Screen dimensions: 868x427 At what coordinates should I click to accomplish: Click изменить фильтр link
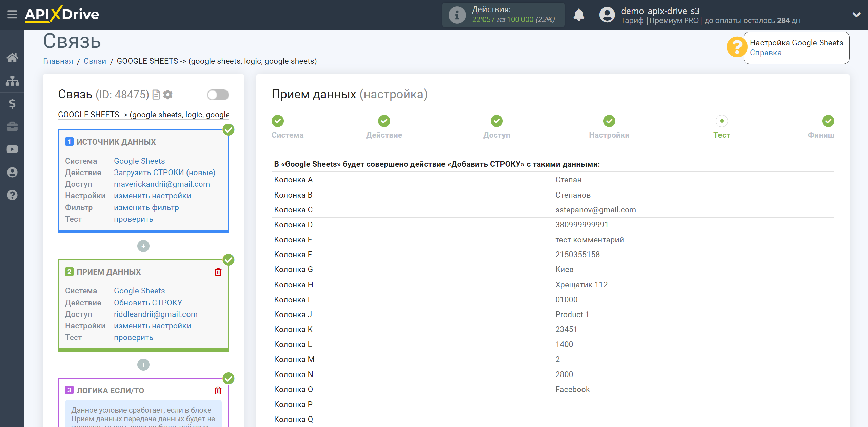tap(146, 207)
